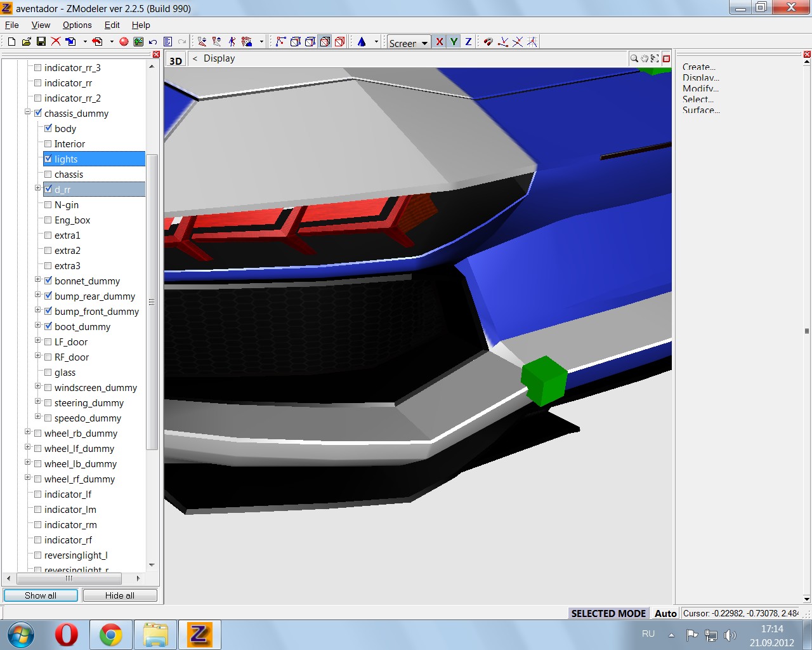812x650 pixels.
Task: Check the Interior checkbox
Action: pos(48,143)
